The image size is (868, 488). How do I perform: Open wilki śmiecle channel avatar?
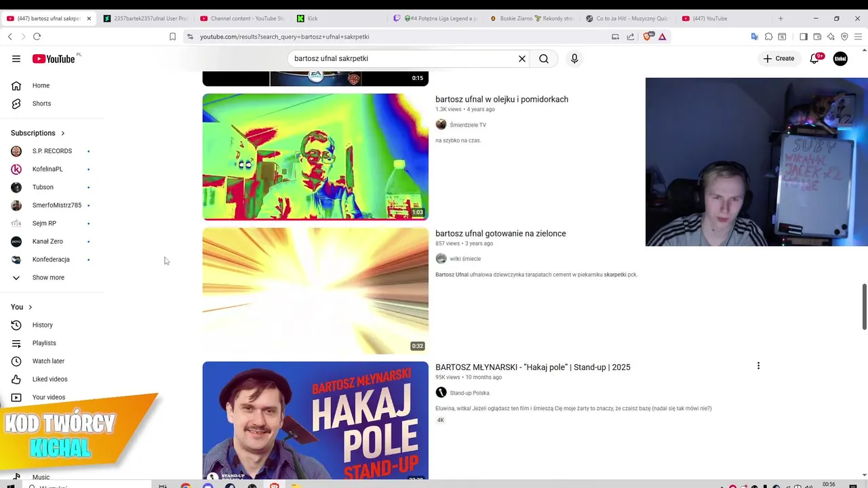pos(441,259)
